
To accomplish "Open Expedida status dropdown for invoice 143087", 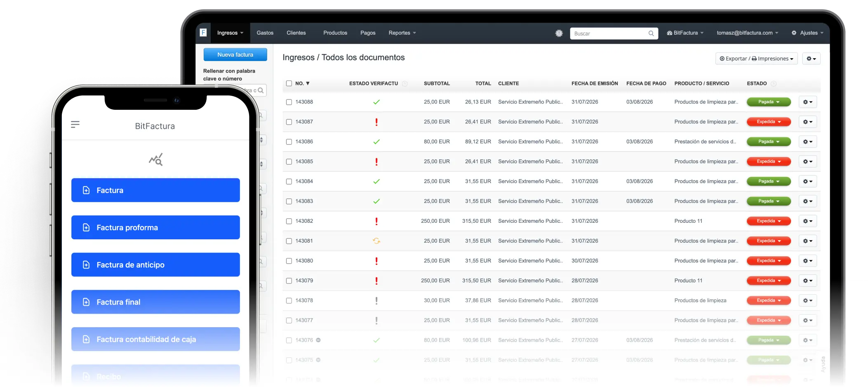I will (x=769, y=122).
